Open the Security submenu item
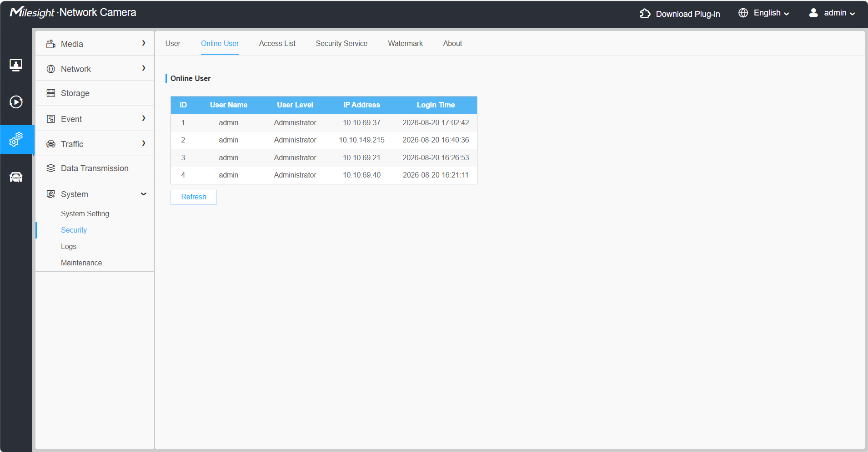The image size is (868, 452). [74, 230]
